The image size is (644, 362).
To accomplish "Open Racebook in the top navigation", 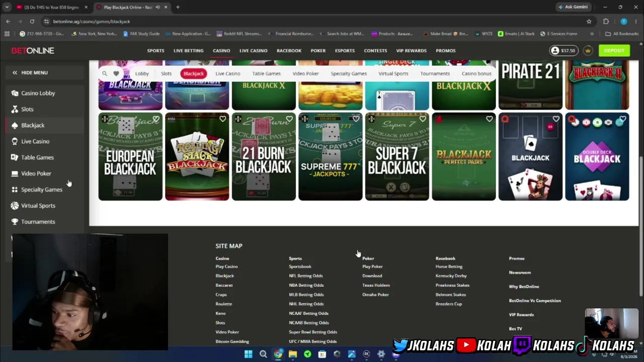I will [289, 51].
